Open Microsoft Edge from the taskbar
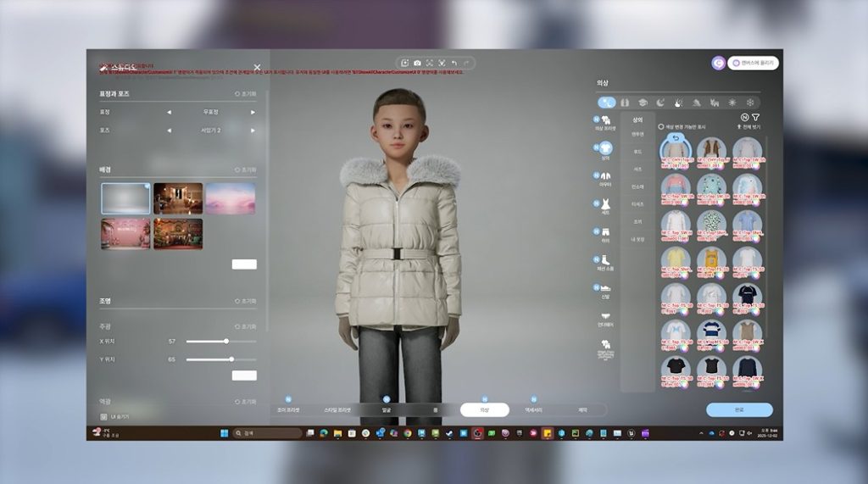 coord(323,433)
